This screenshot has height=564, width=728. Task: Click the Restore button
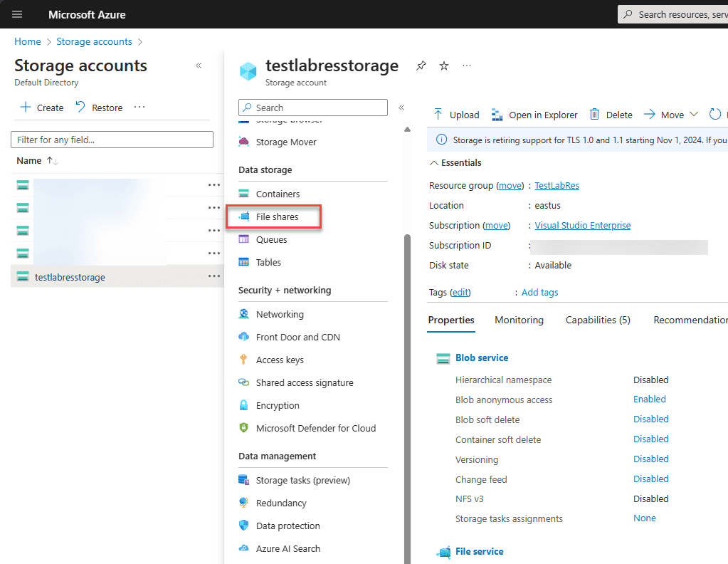click(99, 108)
